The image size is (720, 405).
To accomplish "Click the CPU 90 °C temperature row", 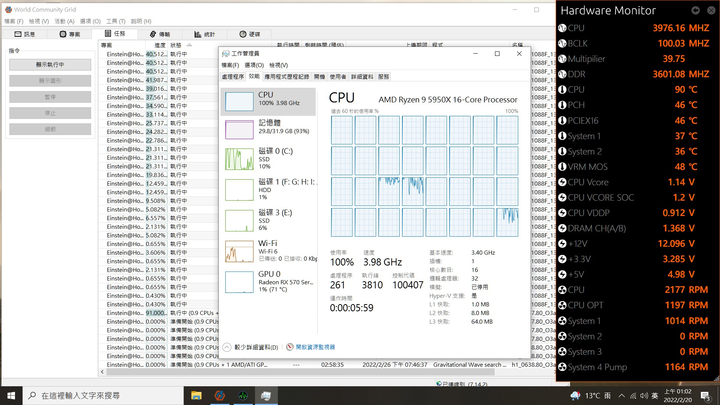I will point(634,90).
